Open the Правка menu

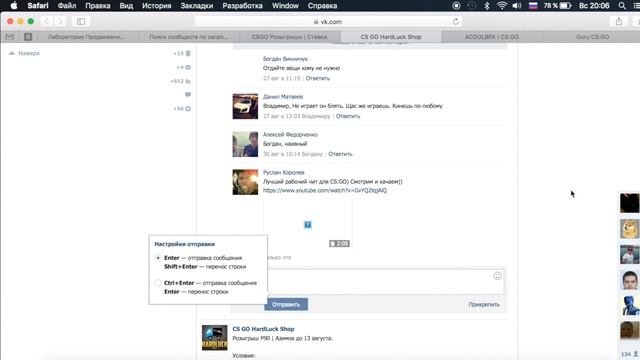(98, 6)
